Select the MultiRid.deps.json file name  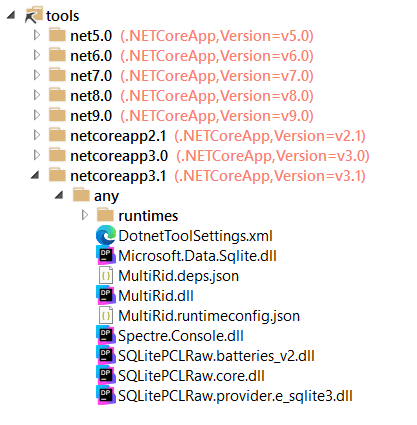(179, 277)
